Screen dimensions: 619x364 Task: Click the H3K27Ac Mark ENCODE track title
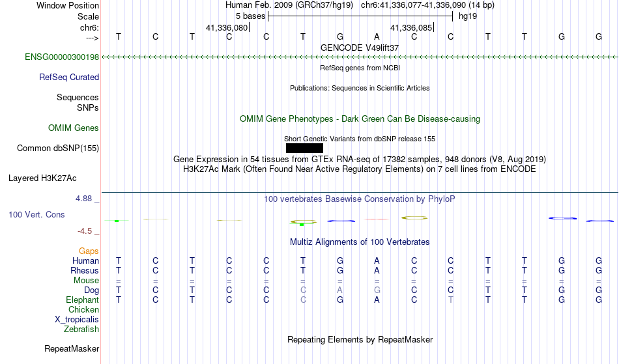point(360,169)
